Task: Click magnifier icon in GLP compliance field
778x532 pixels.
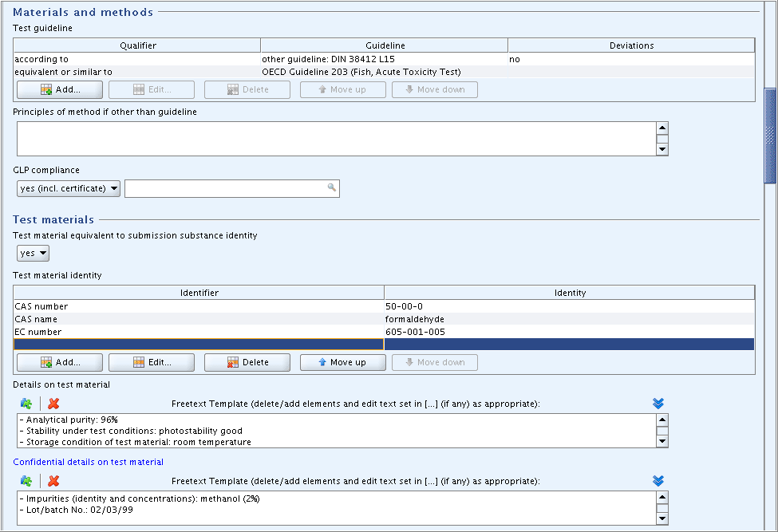Action: (331, 187)
